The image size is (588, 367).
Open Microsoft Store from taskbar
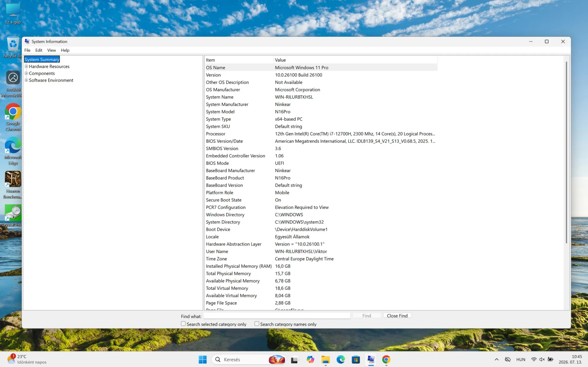pyautogui.click(x=356, y=359)
